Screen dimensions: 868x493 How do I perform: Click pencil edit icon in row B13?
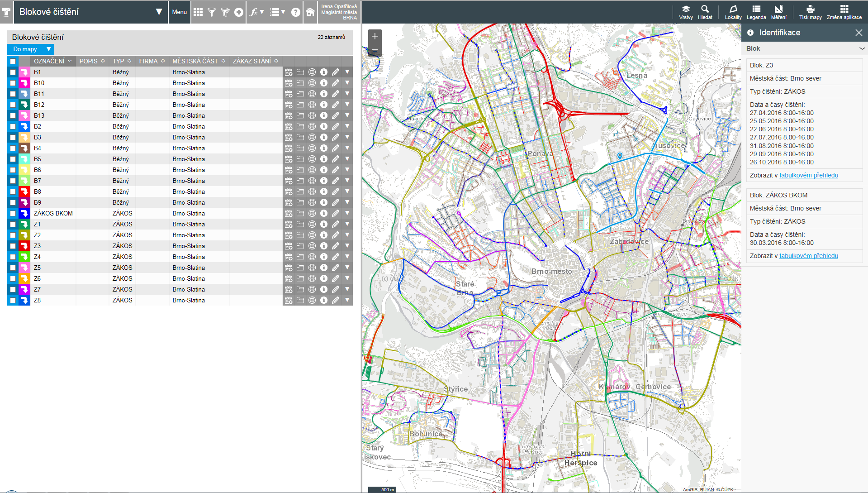[x=336, y=115]
